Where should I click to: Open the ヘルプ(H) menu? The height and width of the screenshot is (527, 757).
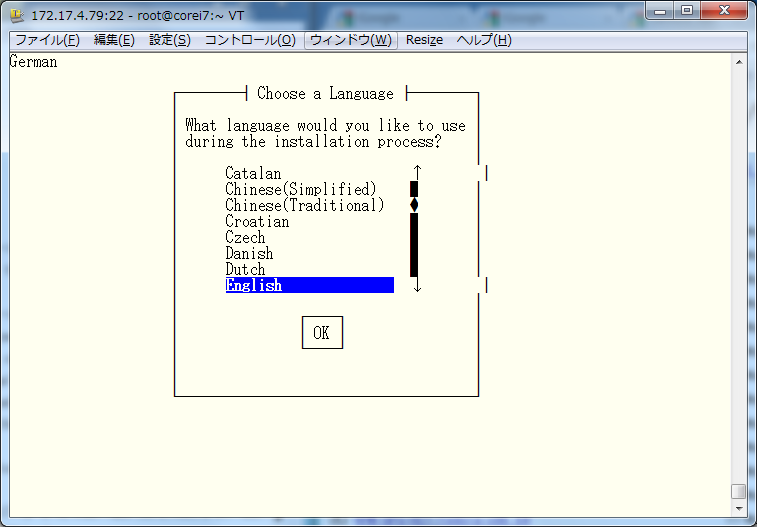[x=484, y=40]
